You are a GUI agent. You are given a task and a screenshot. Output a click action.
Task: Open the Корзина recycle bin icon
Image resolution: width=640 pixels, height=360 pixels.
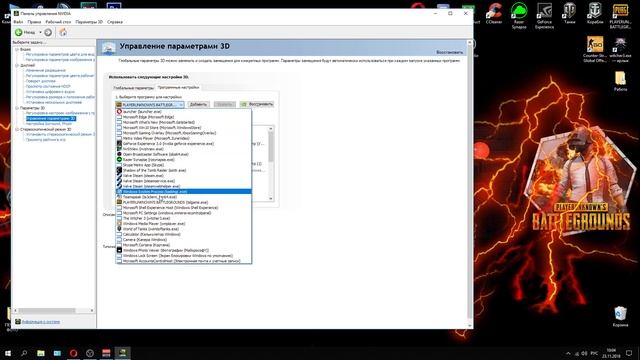click(620, 317)
